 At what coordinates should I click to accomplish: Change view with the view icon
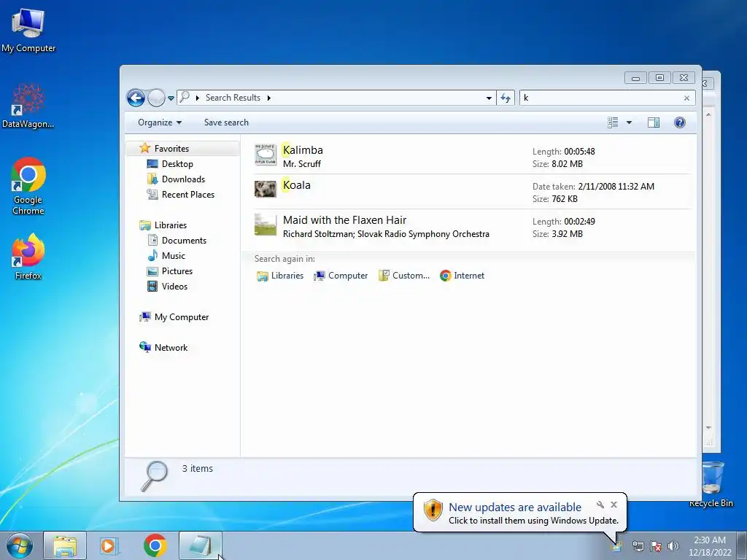coord(613,122)
